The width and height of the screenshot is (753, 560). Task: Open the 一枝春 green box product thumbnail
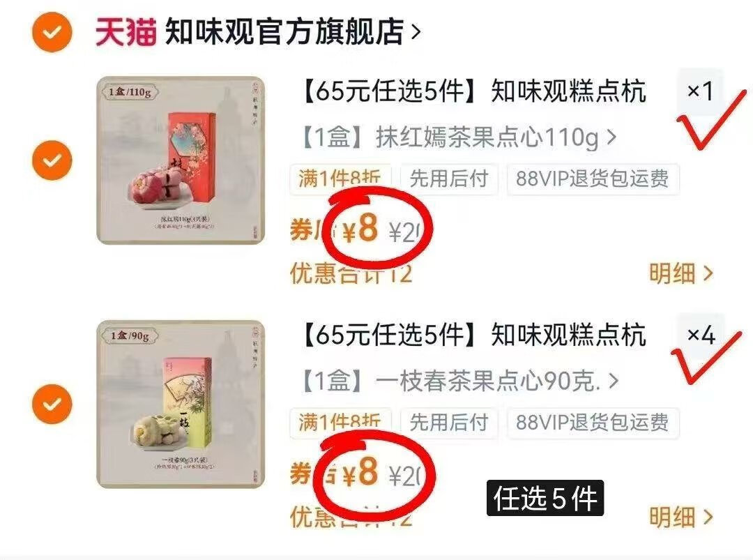pyautogui.click(x=181, y=404)
